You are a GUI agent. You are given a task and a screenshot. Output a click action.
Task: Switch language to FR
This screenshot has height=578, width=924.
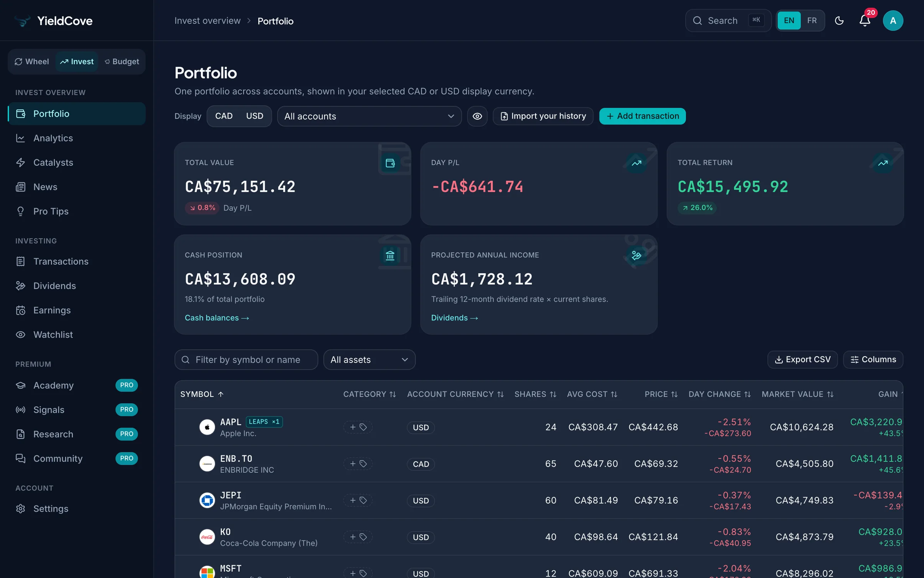812,20
